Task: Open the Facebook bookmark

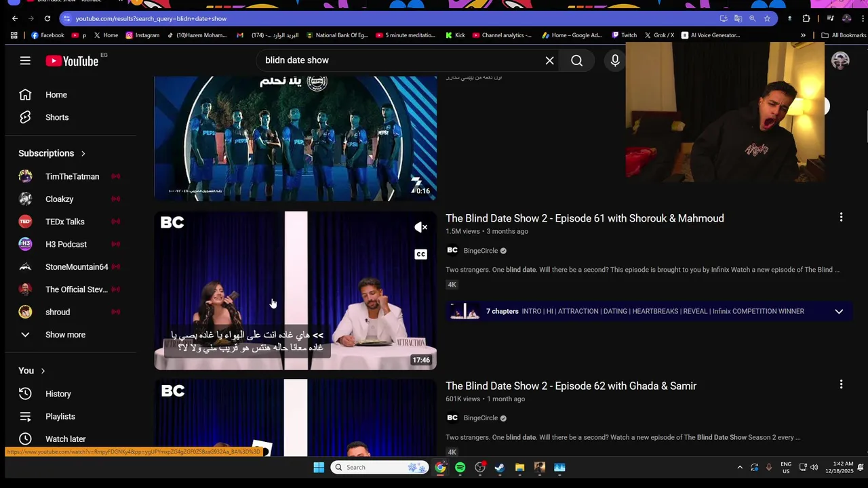Action: pyautogui.click(x=47, y=35)
